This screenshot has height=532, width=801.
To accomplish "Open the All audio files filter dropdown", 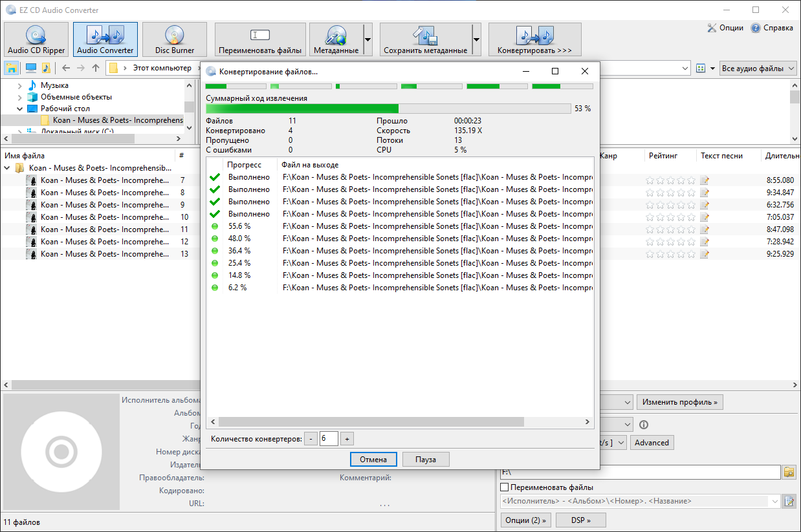I will click(758, 69).
